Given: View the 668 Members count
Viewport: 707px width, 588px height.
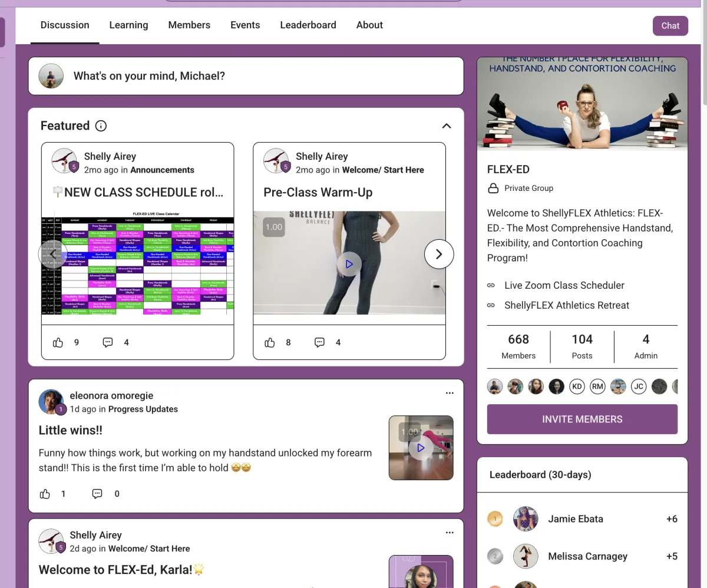Looking at the screenshot, I should pos(518,346).
